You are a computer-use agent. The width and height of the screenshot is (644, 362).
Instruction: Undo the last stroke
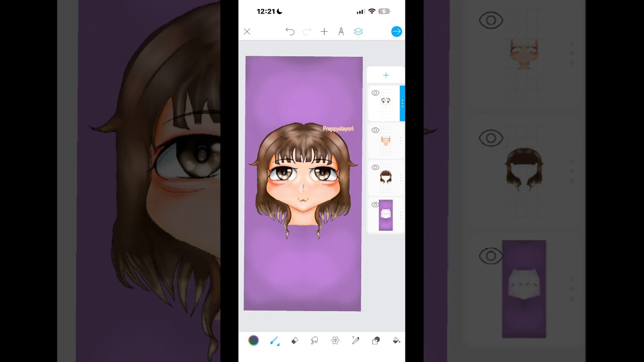click(x=290, y=32)
